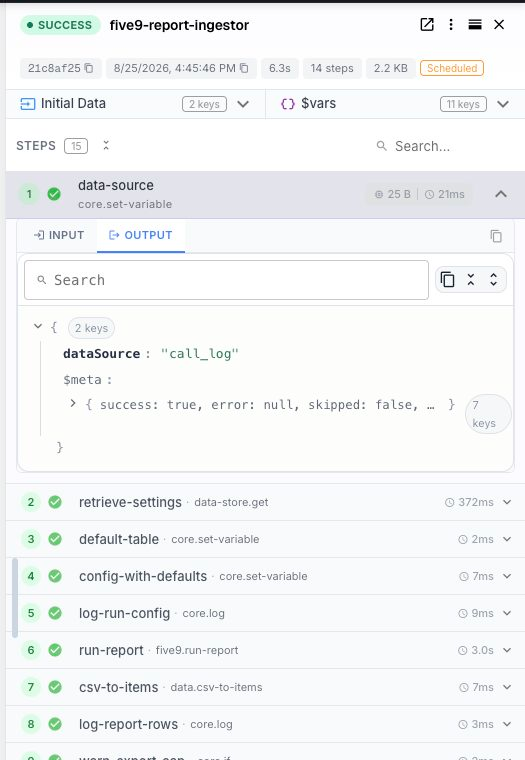Open run in new window icon
The image size is (525, 760).
427,25
